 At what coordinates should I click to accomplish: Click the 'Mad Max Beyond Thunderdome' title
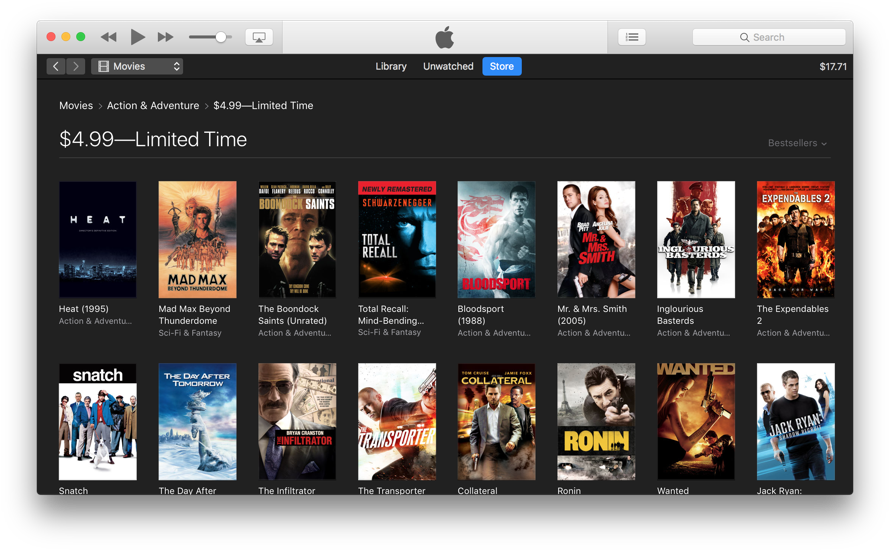click(194, 315)
